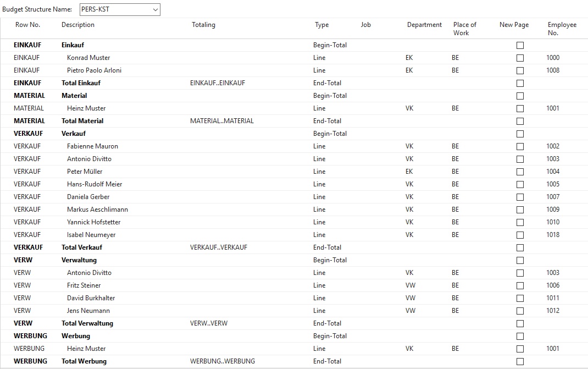Click the Type cell for Heinz Muster under Material
The width and height of the screenshot is (588, 369).
[x=319, y=108]
